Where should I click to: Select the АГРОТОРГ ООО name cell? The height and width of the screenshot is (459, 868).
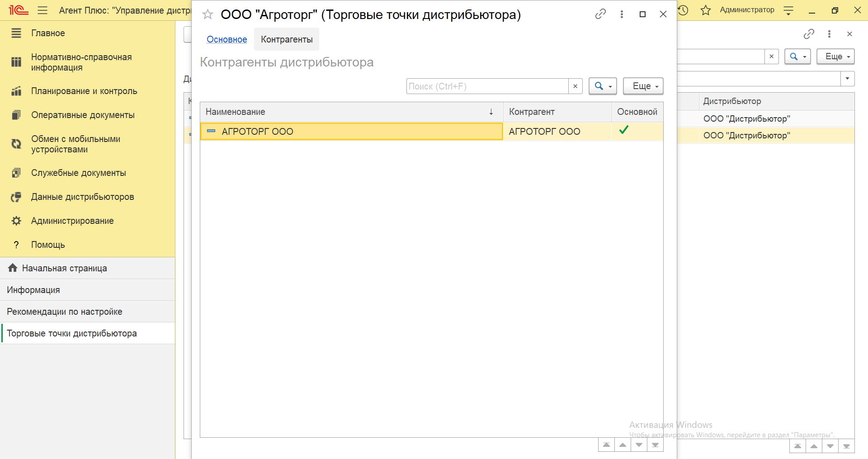(352, 132)
